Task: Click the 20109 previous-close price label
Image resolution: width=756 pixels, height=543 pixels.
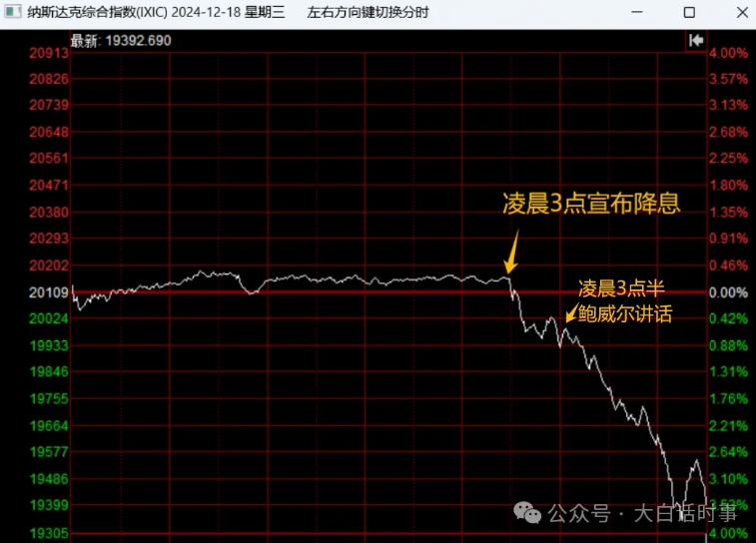Action: pyautogui.click(x=49, y=292)
